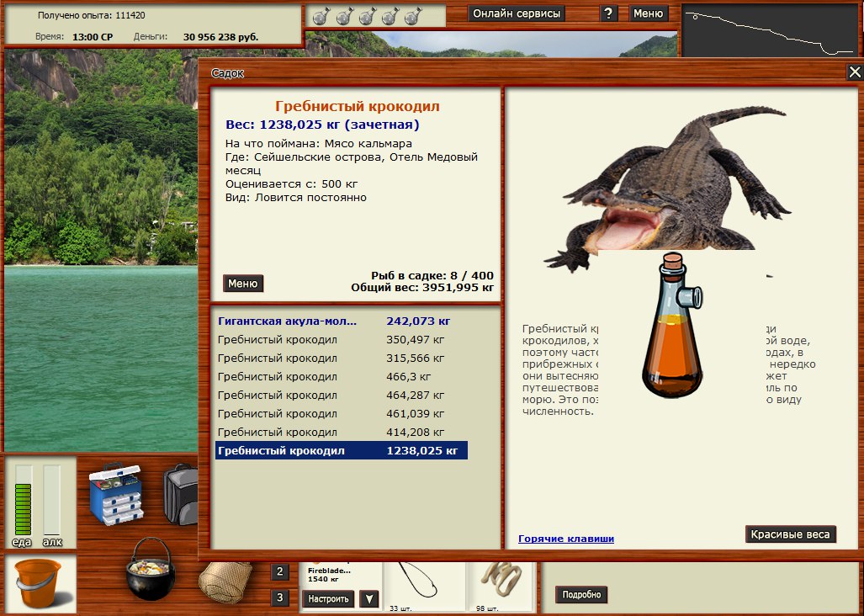Viewport: 864px width, 616px height.
Task: Click the orange bait bucket
Action: coord(40,585)
